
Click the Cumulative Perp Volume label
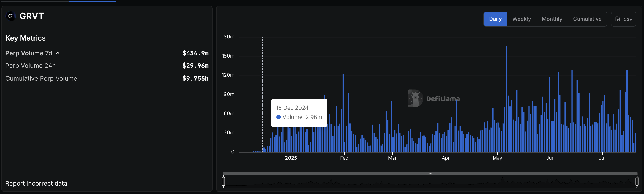pyautogui.click(x=41, y=78)
